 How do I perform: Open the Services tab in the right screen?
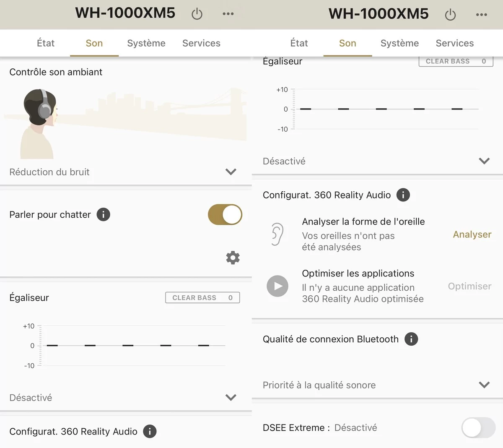pyautogui.click(x=455, y=43)
